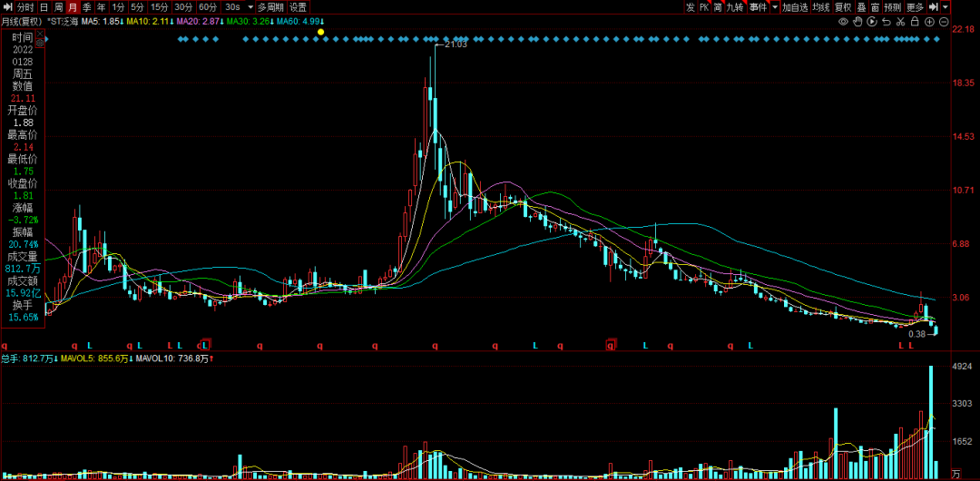Toggle the 复权 price adjustment
Image resolution: width=980 pixels, height=481 pixels.
point(844,7)
